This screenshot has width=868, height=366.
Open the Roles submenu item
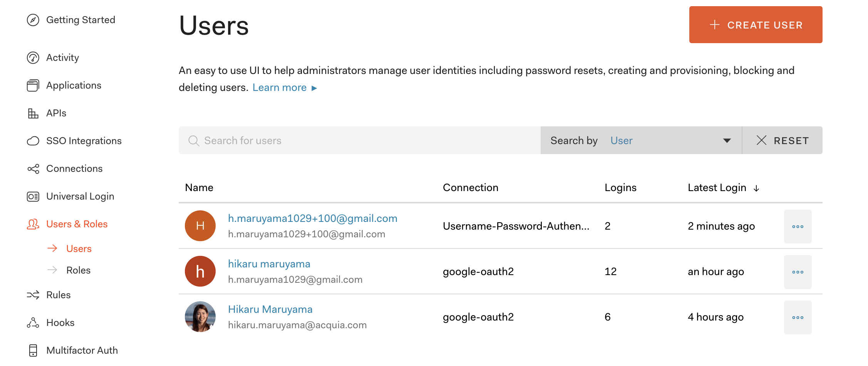coord(78,270)
